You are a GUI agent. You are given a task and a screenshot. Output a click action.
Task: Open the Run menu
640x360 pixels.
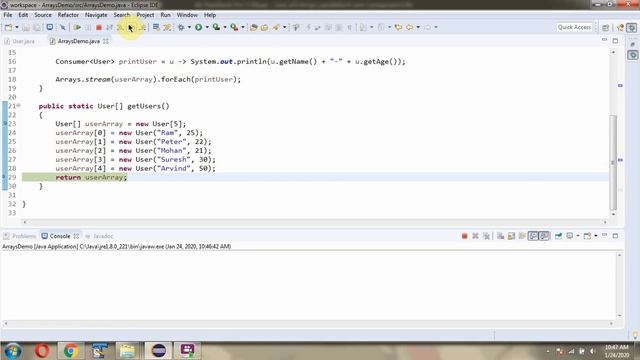click(x=165, y=15)
